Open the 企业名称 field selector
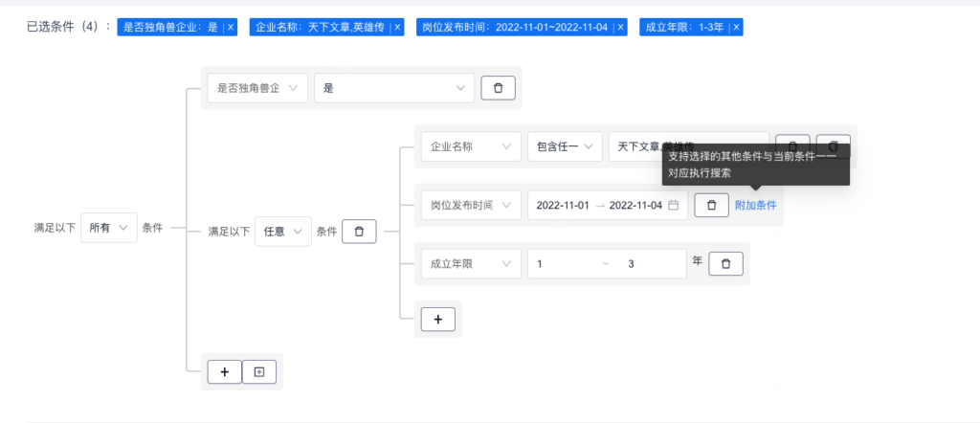 click(x=470, y=146)
